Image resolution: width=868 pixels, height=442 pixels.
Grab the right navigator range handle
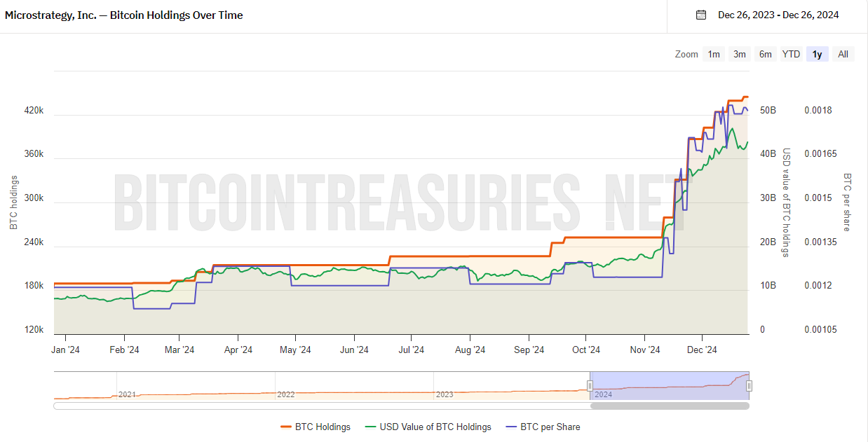[749, 386]
